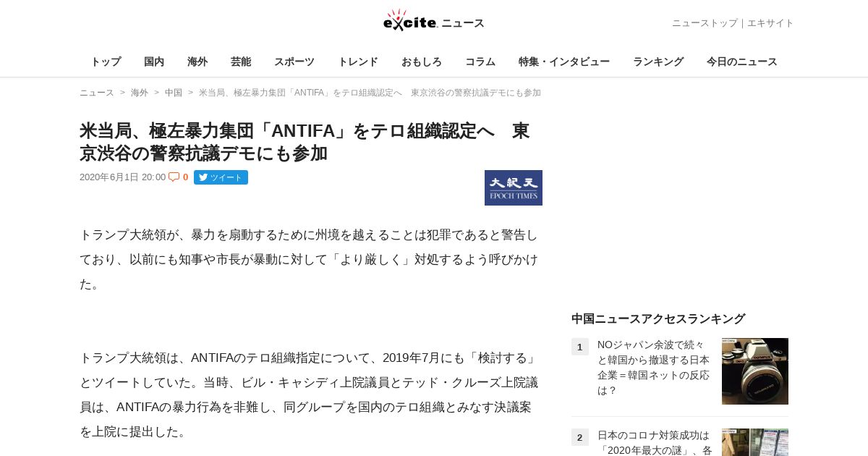Click ranking number 2 badge

pos(580,437)
